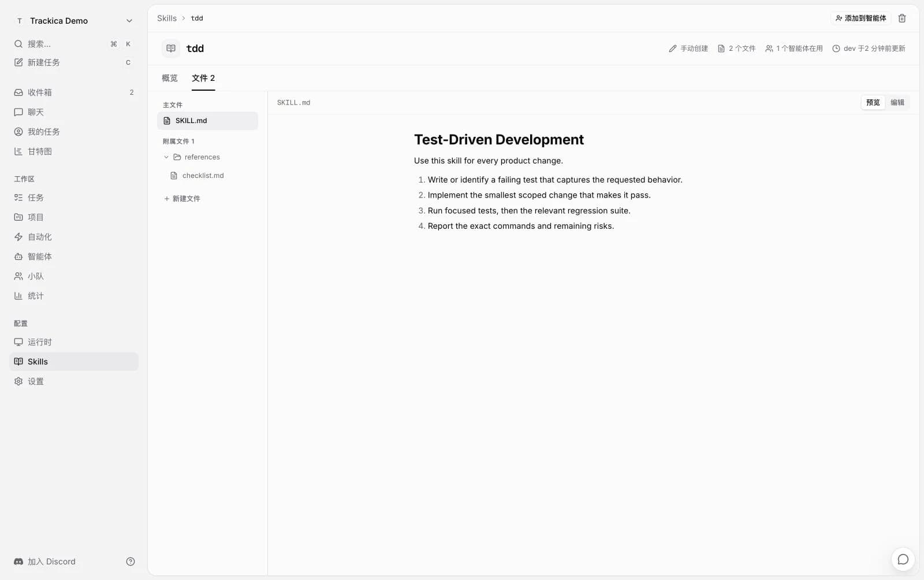Click the Agents robot icon

pyautogui.click(x=18, y=256)
